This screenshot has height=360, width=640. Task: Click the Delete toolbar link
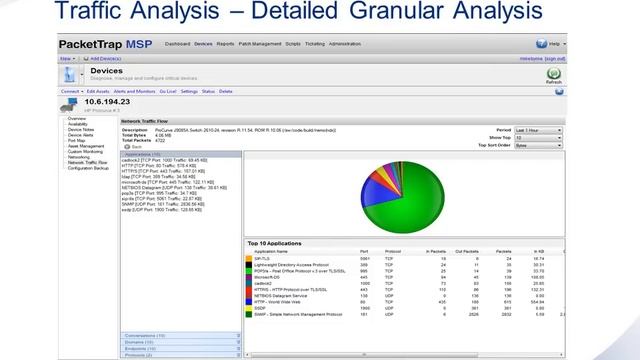(x=226, y=91)
